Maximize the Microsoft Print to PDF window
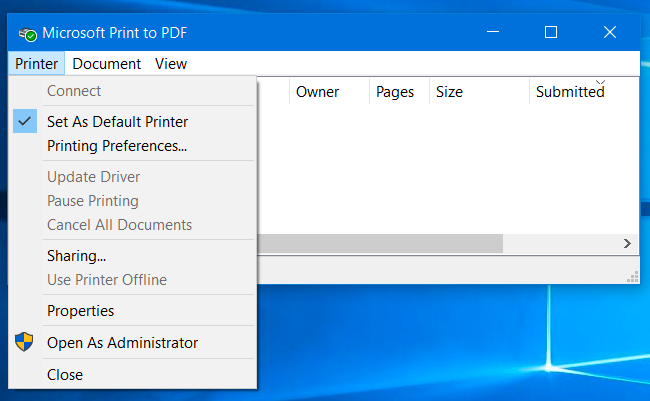Viewport: 650px width, 401px height. [550, 32]
